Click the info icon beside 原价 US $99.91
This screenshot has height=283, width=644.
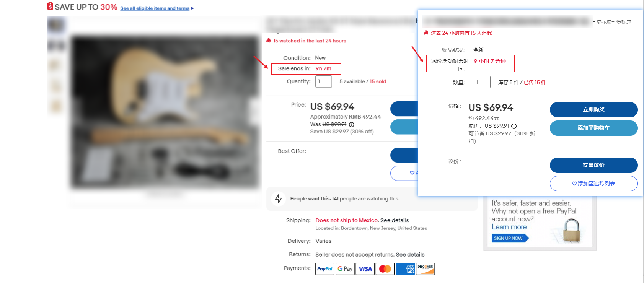tap(514, 126)
